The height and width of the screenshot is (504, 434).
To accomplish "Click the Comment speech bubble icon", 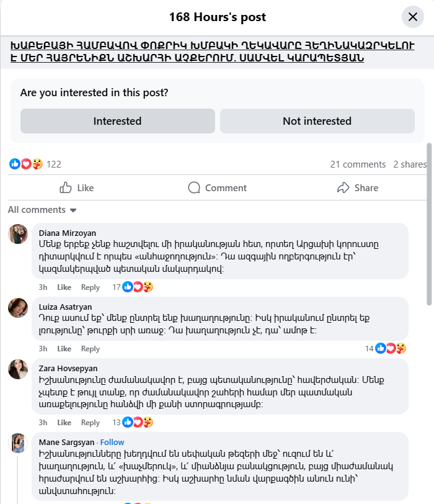I will [x=194, y=187].
